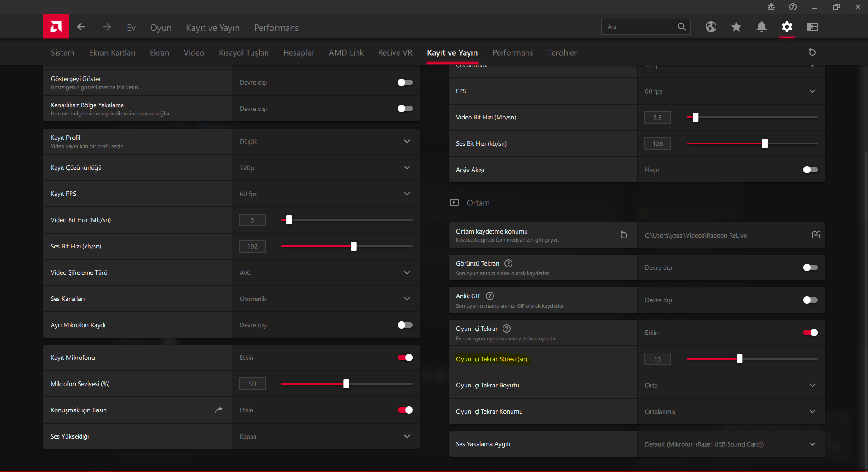Open the Ekran Kartları tab
868x472 pixels.
(112, 53)
